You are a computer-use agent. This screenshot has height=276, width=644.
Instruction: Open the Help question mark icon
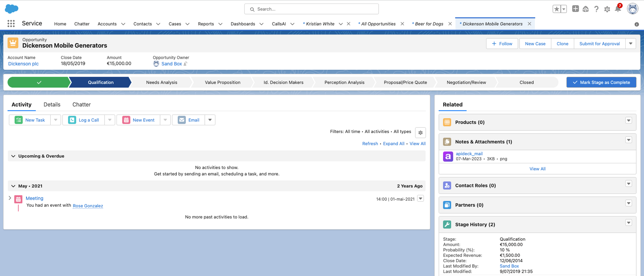pos(596,9)
